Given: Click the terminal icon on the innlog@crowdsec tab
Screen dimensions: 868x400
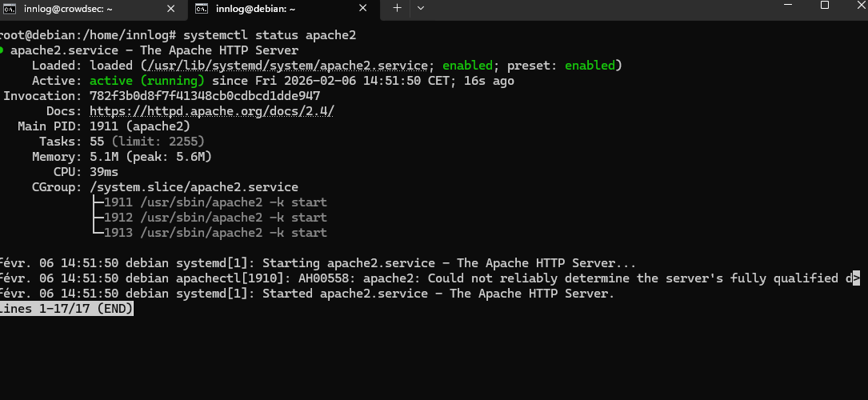Looking at the screenshot, I should [10, 8].
